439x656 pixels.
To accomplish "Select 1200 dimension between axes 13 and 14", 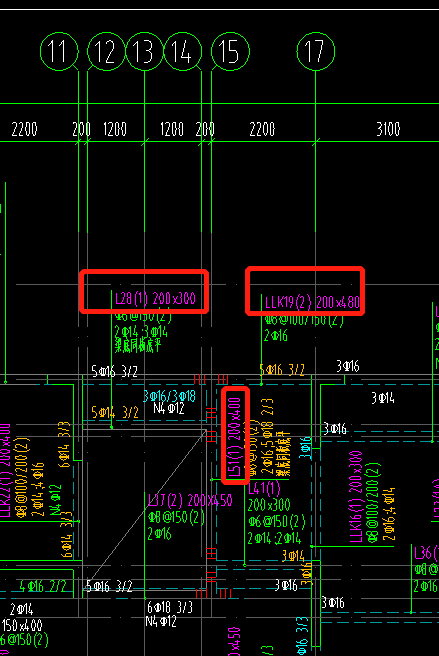I will tap(172, 129).
